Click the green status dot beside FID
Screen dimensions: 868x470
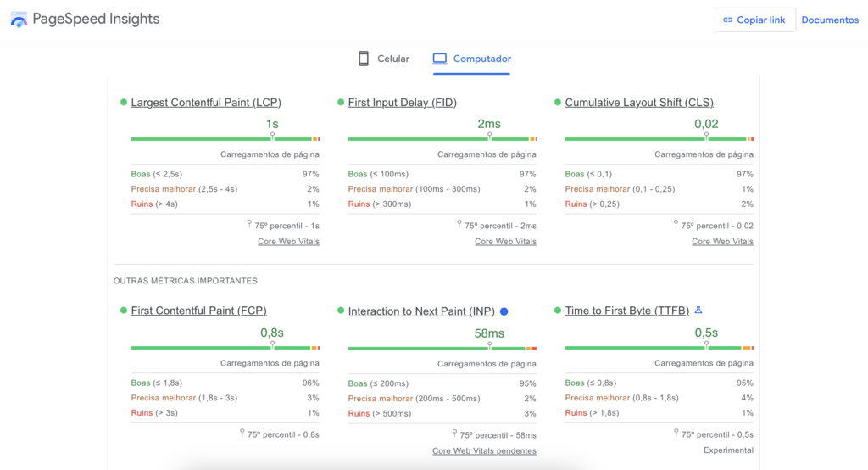coord(341,102)
